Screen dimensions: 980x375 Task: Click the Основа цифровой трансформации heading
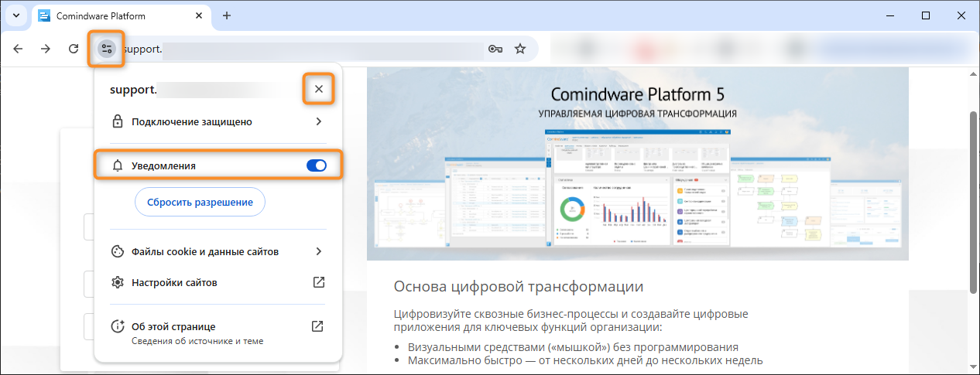pyautogui.click(x=519, y=287)
